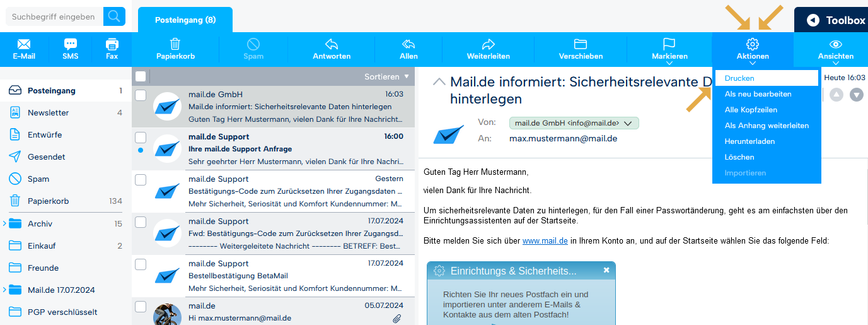Check the mail.de GmbH 16:03 message
This screenshot has height=325, width=868.
click(141, 95)
